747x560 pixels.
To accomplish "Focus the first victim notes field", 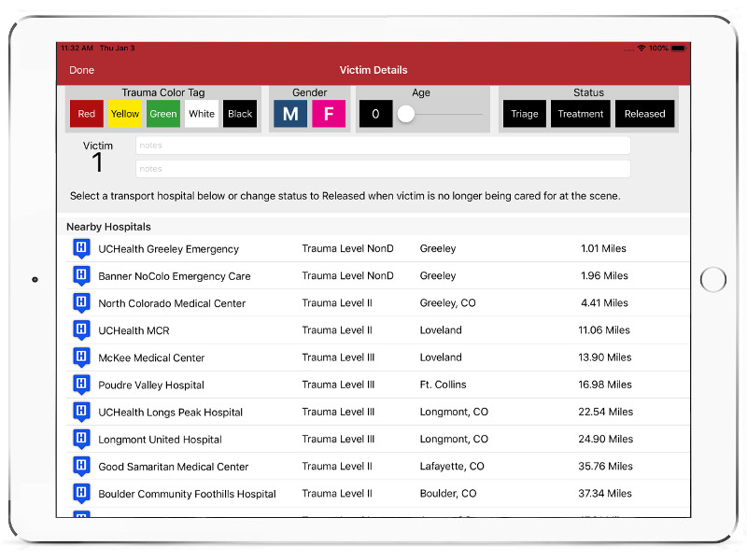I will click(383, 146).
